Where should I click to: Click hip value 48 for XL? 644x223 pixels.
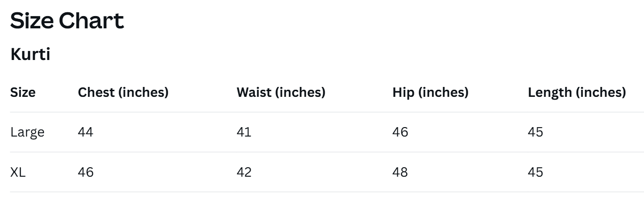[x=400, y=172]
